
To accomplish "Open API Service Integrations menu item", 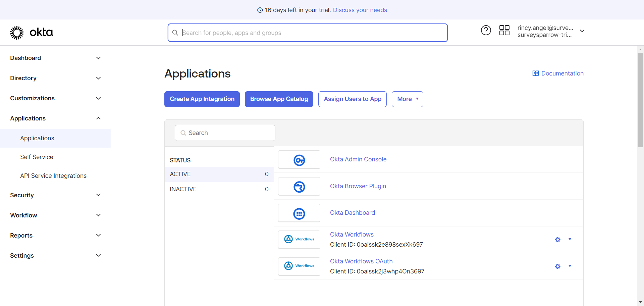I will 53,176.
